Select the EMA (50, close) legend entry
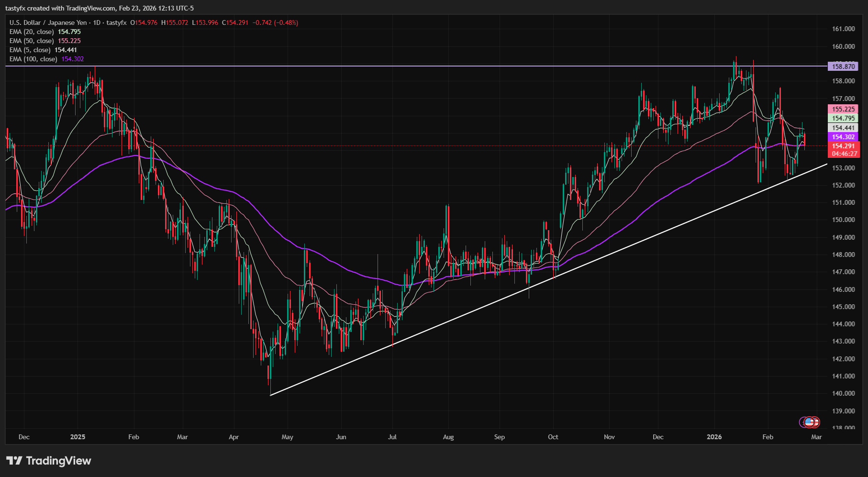Screen dimensions: 868x477 coord(31,41)
